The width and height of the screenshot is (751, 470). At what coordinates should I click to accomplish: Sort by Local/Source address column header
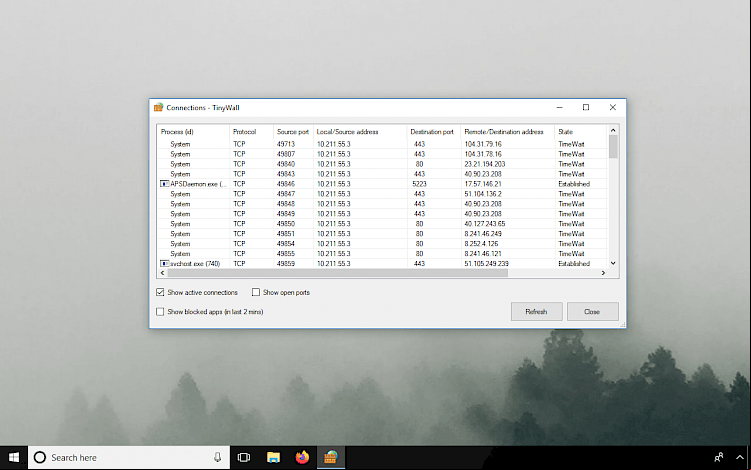(360, 132)
